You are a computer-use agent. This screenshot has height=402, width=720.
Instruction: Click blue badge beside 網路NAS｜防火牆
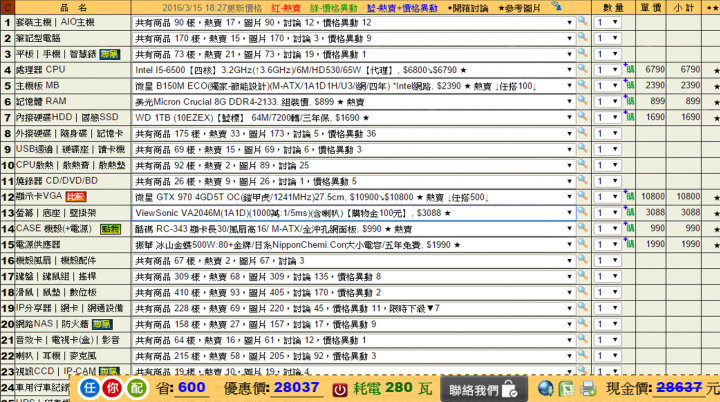point(102,324)
